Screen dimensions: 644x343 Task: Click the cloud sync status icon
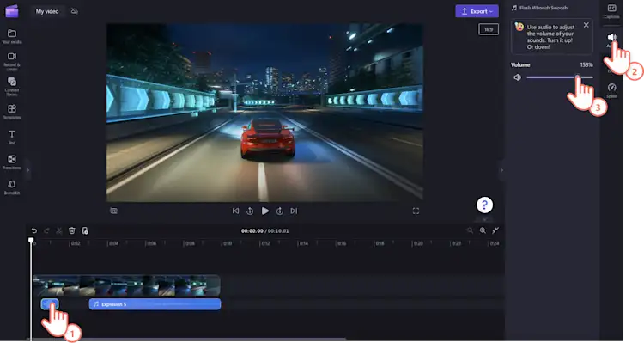(x=75, y=11)
